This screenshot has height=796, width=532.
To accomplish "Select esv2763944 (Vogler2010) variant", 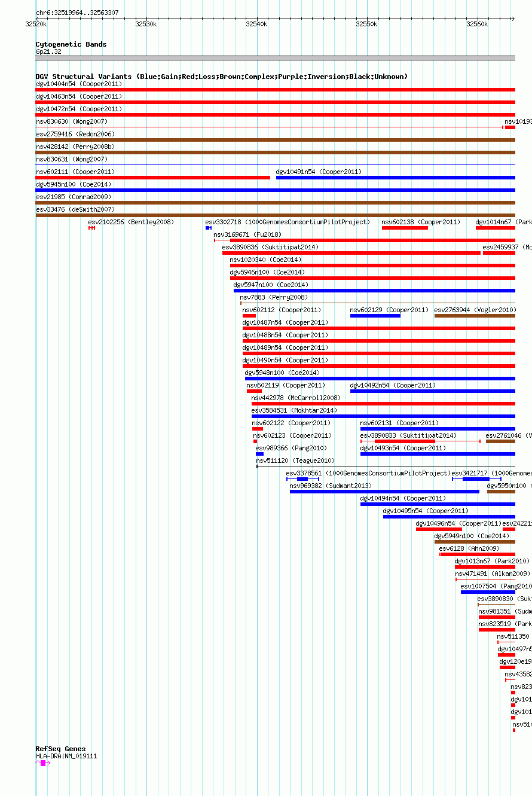I will pos(475,316).
